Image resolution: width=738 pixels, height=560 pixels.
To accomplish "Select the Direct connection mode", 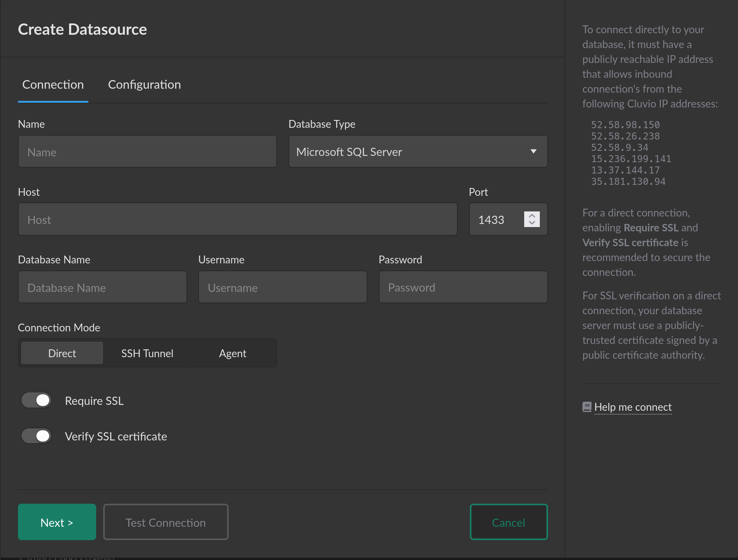I will pos(62,353).
